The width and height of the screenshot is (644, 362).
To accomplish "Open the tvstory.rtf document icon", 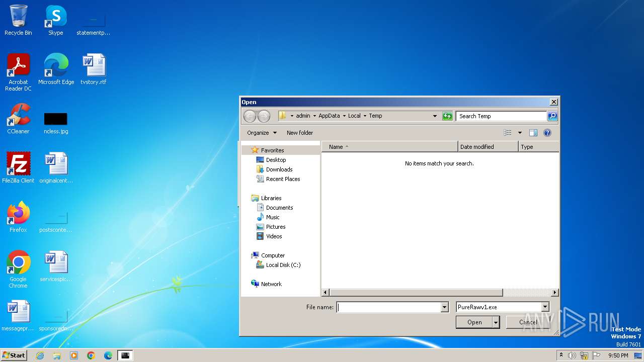I will (x=94, y=69).
